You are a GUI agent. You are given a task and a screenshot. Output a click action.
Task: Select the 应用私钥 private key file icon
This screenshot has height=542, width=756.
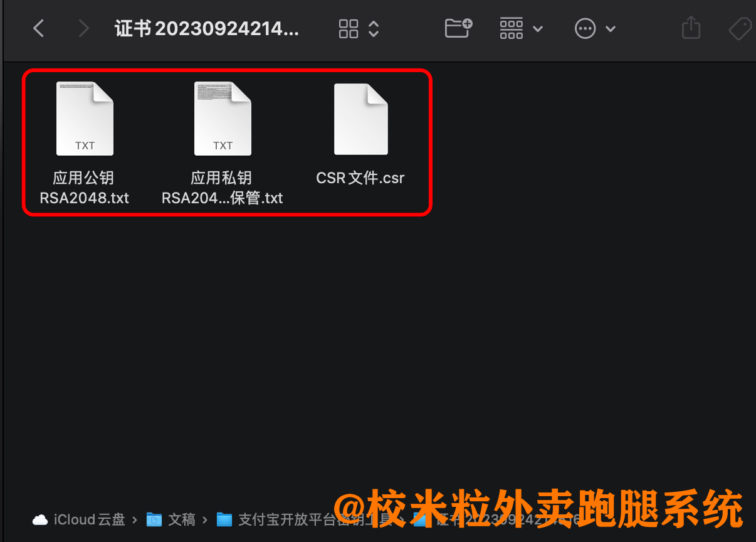223,119
